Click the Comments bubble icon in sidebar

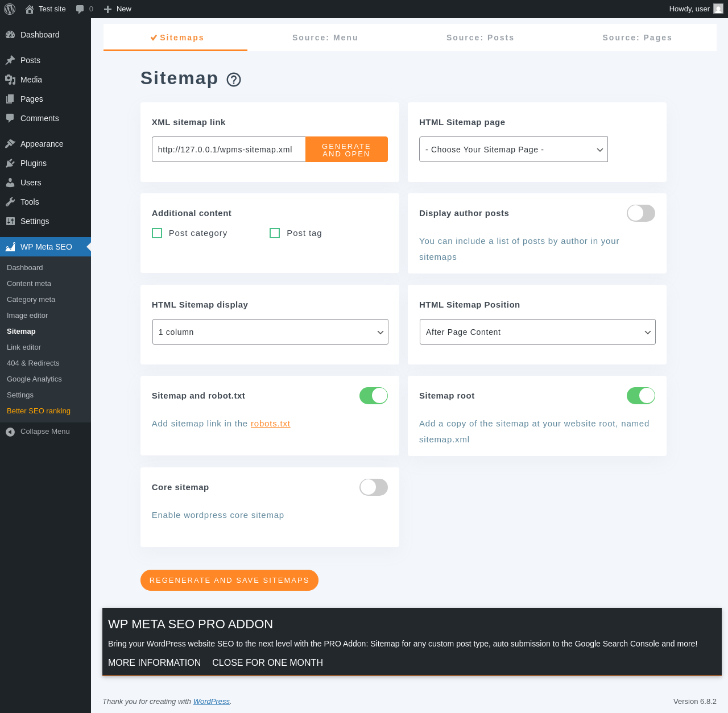pos(10,118)
